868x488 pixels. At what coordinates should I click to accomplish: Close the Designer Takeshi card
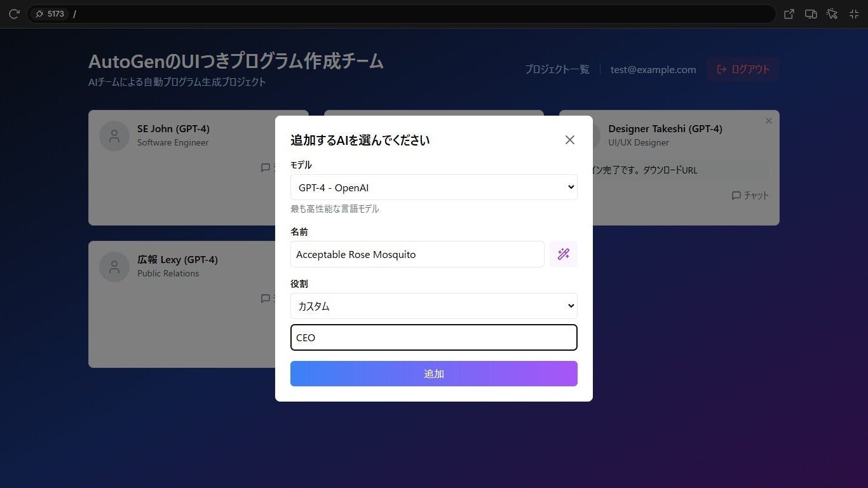768,120
